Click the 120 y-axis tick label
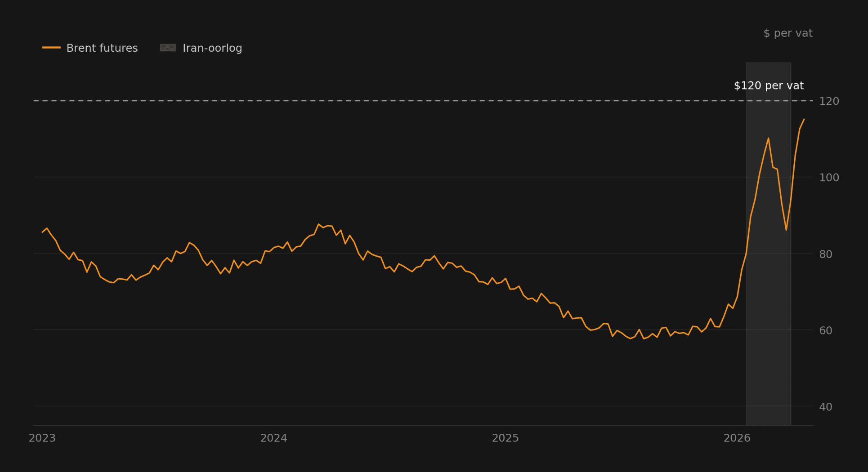 coord(829,102)
